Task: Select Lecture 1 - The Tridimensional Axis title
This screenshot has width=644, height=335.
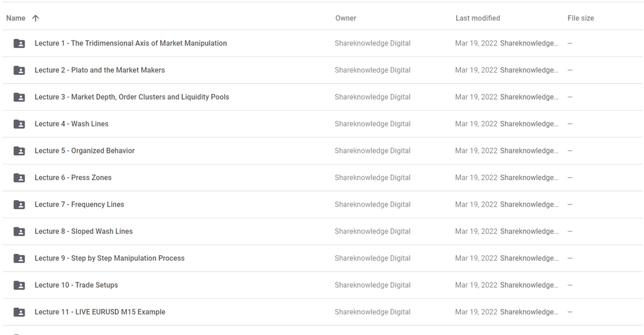Action: tap(130, 43)
